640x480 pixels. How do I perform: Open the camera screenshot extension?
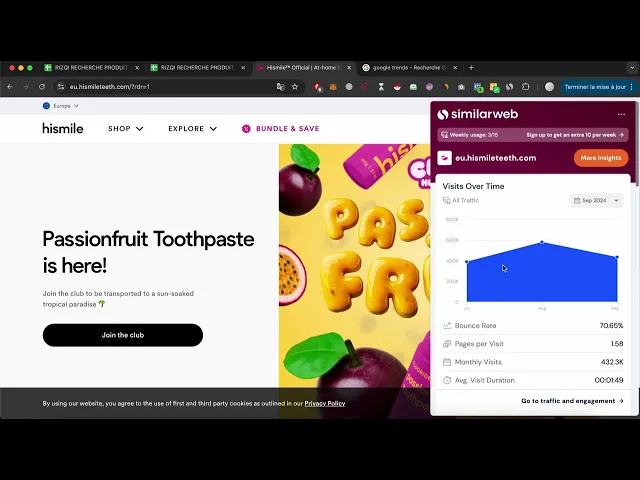pos(461,87)
